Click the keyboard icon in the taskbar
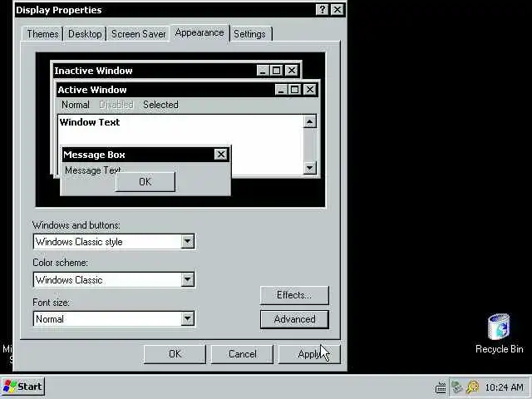Image resolution: width=532 pixels, height=399 pixels. coord(441,387)
